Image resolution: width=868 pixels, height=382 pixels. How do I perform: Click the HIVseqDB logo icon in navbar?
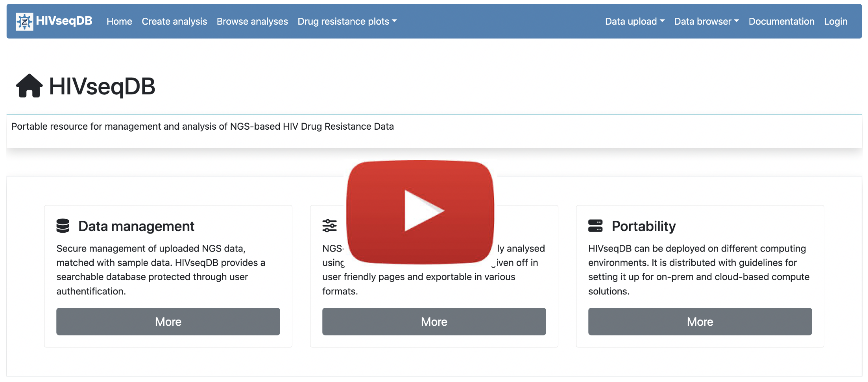click(24, 21)
